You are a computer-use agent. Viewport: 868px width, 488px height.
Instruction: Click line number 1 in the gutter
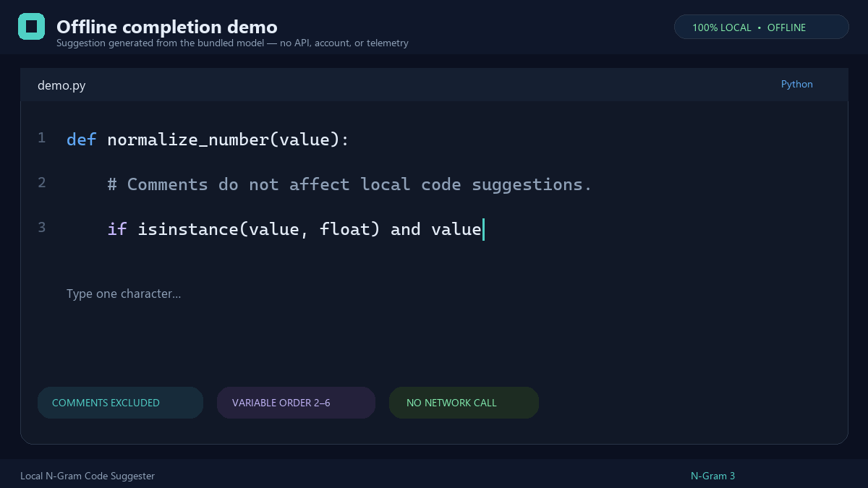tap(42, 137)
